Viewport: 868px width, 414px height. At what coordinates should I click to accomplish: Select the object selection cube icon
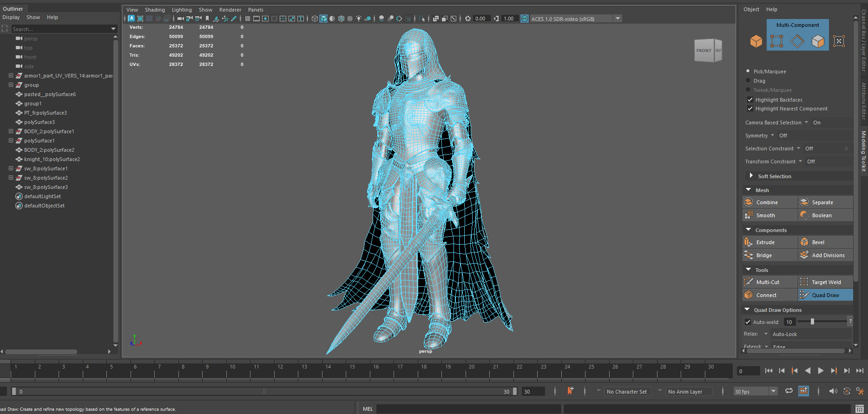click(x=756, y=41)
